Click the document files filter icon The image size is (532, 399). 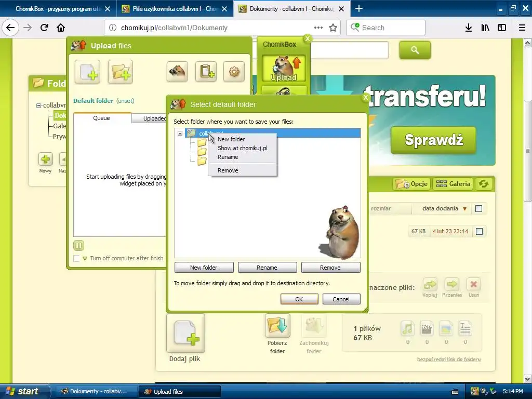pyautogui.click(x=465, y=328)
